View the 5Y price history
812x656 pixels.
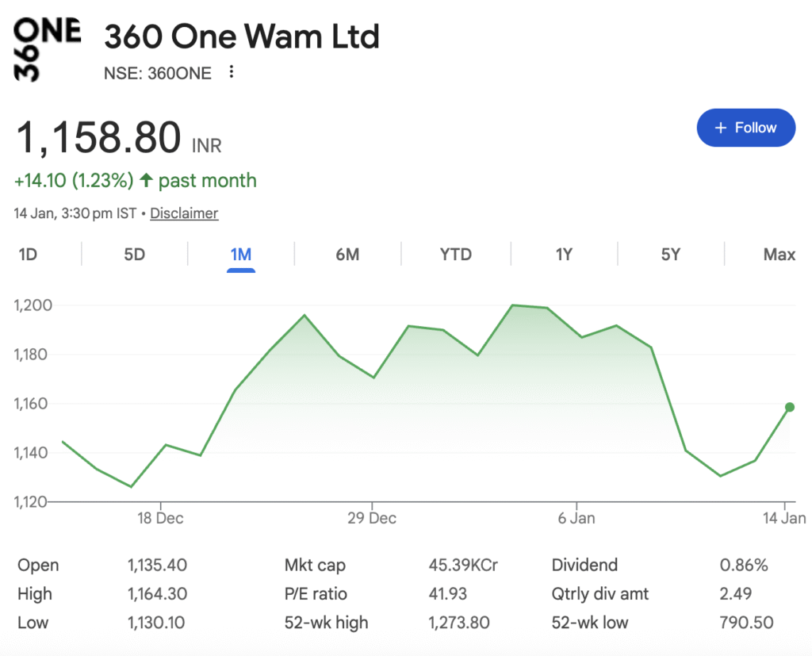pyautogui.click(x=671, y=255)
